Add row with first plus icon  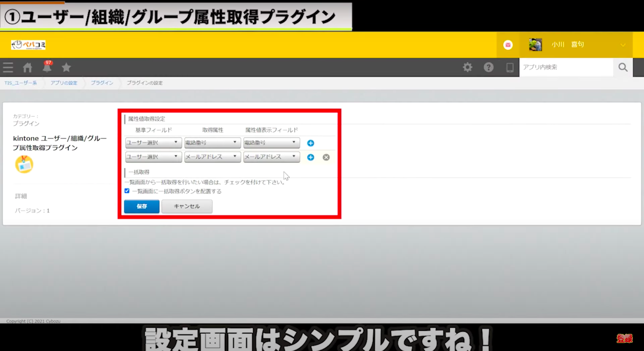tap(310, 143)
